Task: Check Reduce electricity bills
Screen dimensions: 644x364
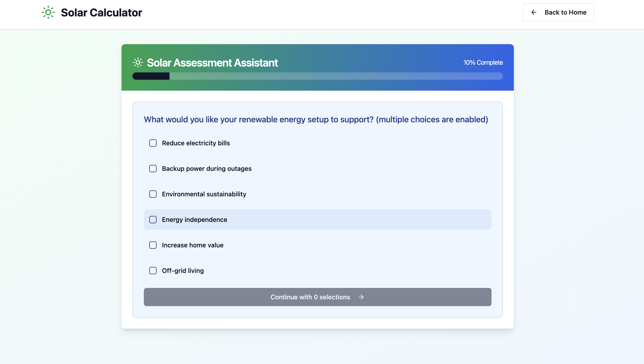Action: [x=153, y=143]
